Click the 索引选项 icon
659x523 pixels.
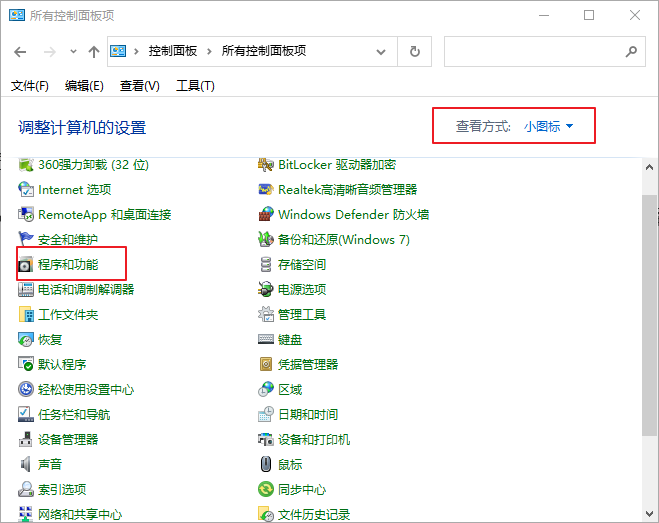pos(26,489)
